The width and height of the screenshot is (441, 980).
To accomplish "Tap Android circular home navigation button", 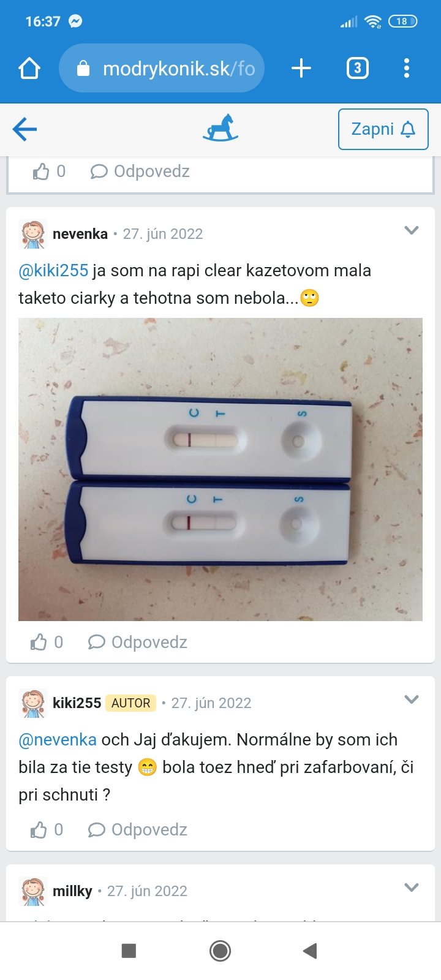I will click(220, 951).
